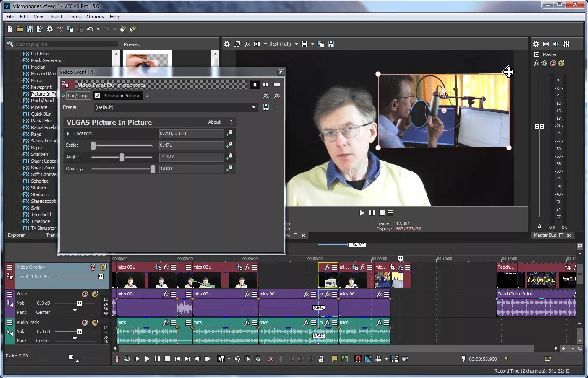
Task: Toggle snapping with the magnet icon
Action: pos(358,359)
